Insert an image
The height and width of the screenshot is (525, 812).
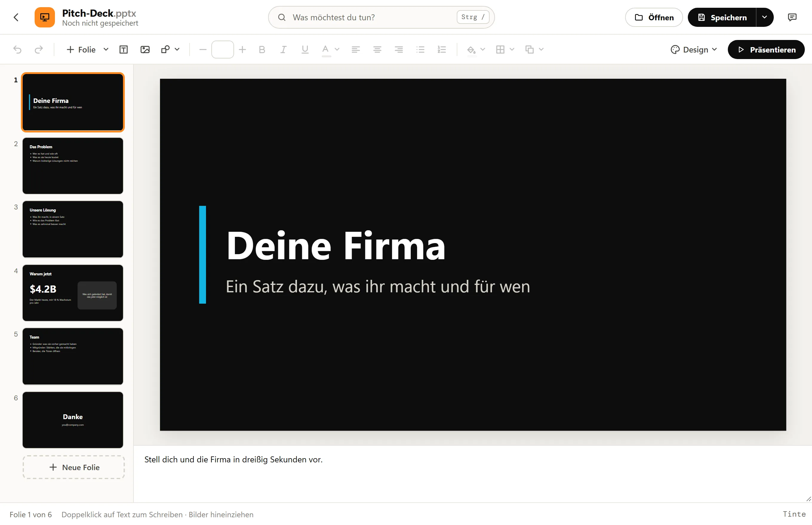click(x=145, y=50)
